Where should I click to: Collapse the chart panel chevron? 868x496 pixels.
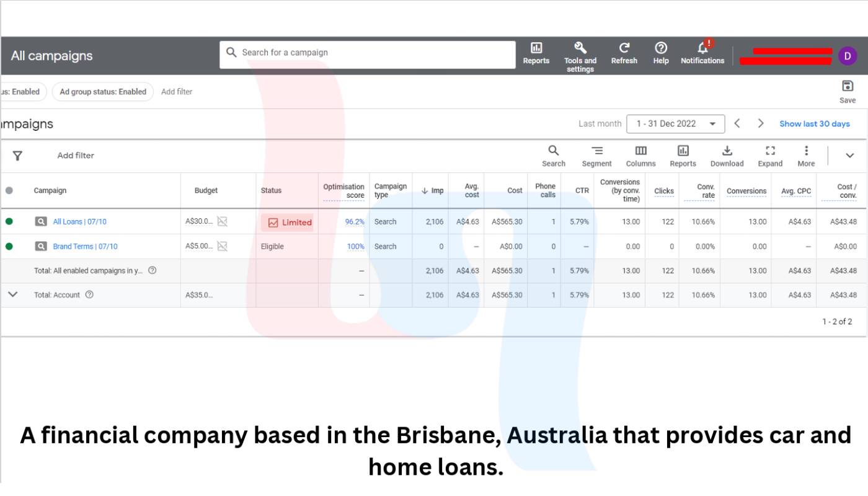pyautogui.click(x=849, y=156)
